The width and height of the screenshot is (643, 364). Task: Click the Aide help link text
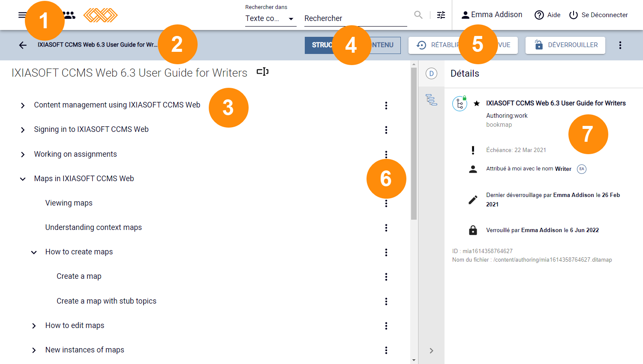pyautogui.click(x=554, y=15)
